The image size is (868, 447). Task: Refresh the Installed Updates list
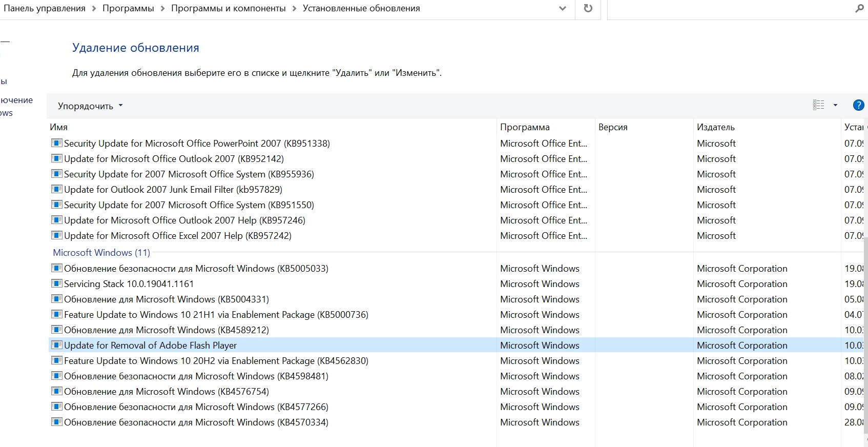[588, 8]
